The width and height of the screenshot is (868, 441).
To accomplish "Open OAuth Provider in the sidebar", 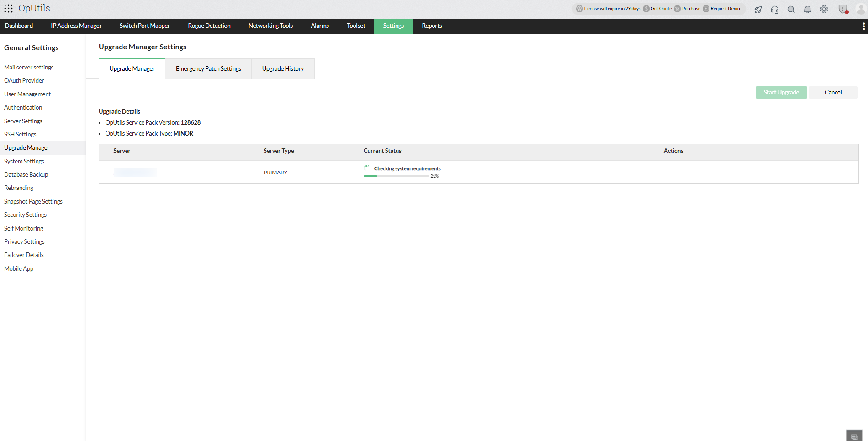I will click(x=24, y=81).
